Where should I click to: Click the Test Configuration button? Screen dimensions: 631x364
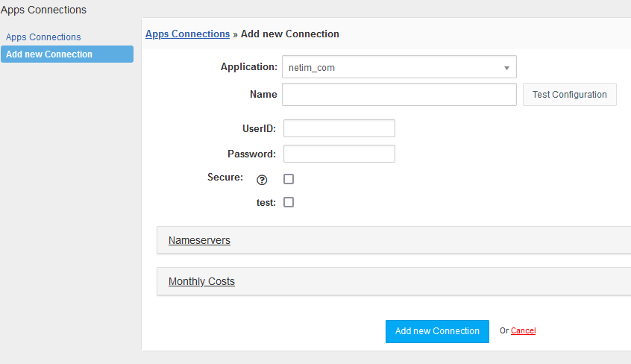[569, 94]
